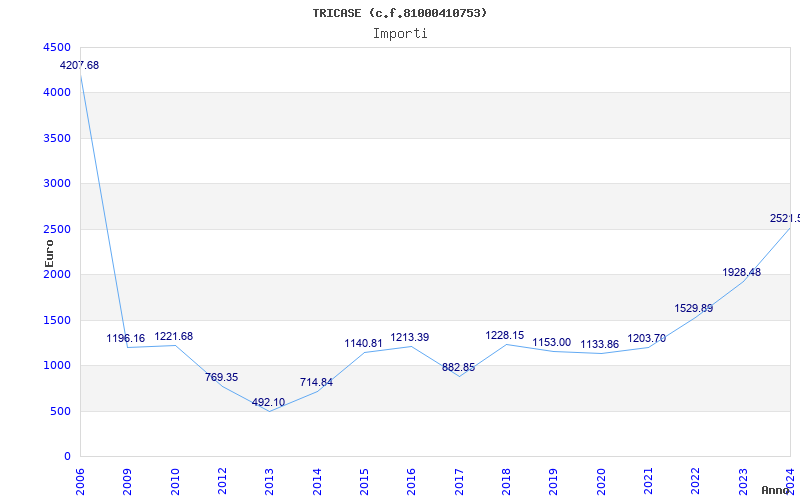
Task: Select the 1203.70 data label
Action: pyautogui.click(x=646, y=338)
